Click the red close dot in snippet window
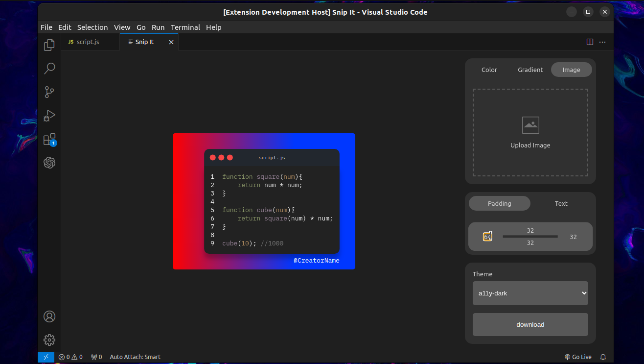This screenshot has width=644, height=364. [213, 157]
